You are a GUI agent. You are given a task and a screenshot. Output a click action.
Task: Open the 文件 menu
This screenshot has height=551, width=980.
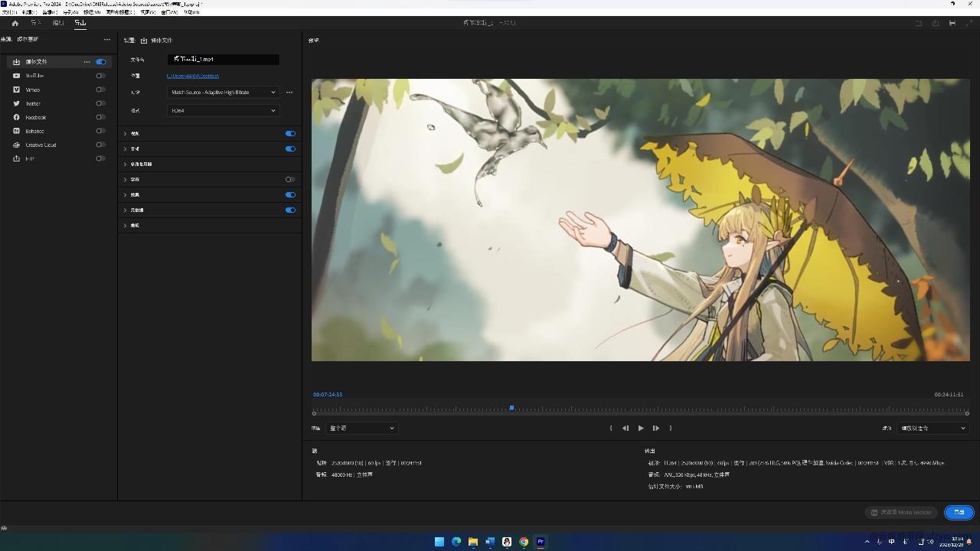point(9,12)
